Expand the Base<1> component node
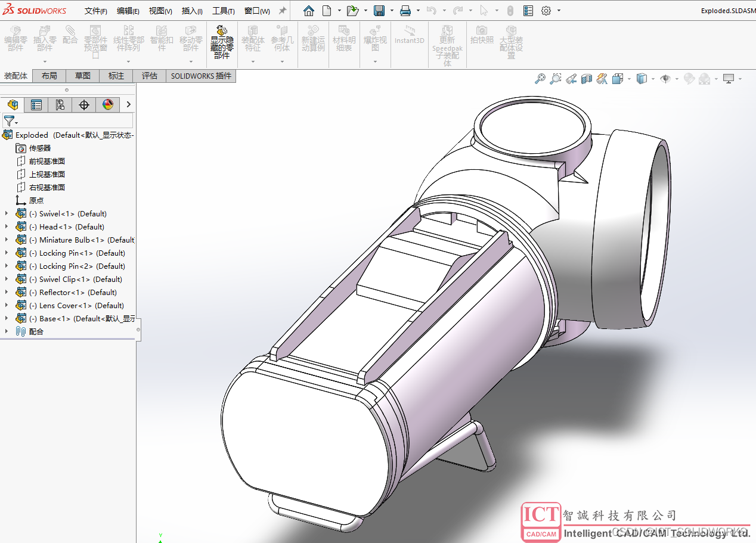The width and height of the screenshot is (756, 543). coord(7,318)
